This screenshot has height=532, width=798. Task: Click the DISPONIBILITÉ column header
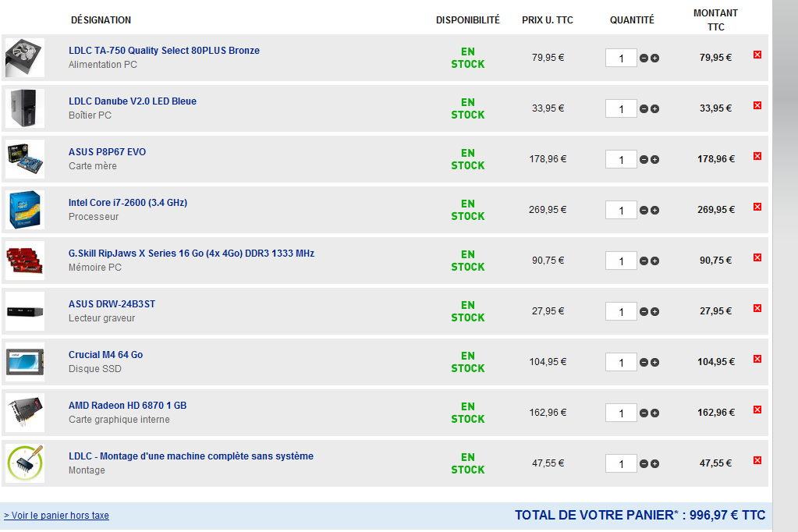468,20
